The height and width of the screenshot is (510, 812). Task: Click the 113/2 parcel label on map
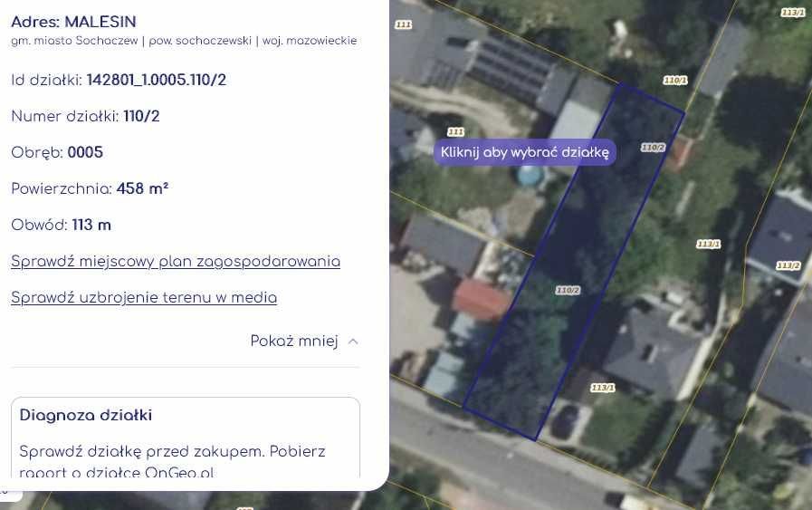tap(788, 266)
